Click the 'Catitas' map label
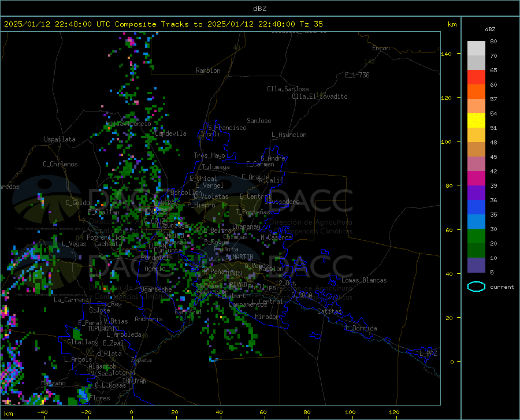Image resolution: width=520 pixels, height=420 pixels. point(329,311)
